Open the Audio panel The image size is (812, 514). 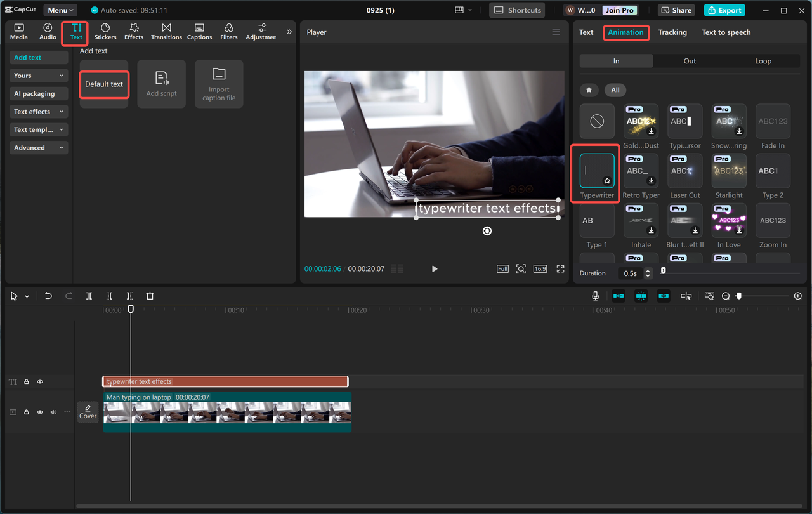[47, 31]
